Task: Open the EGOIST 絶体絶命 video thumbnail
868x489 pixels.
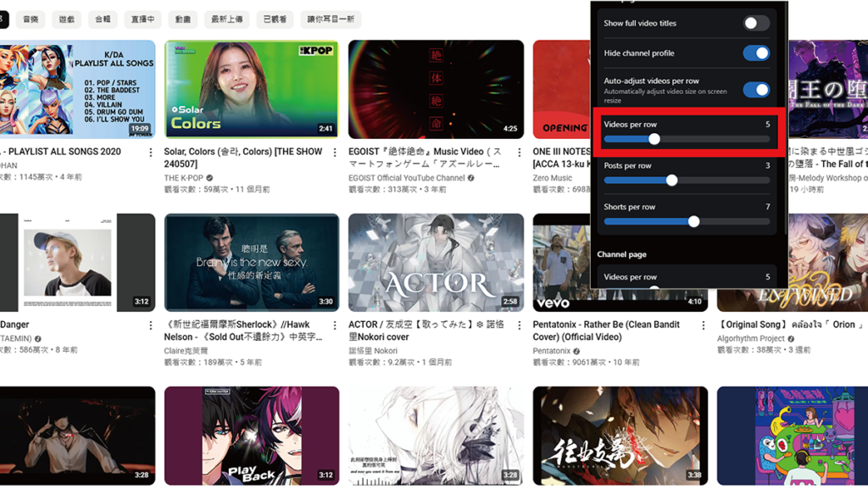Action: pyautogui.click(x=436, y=89)
